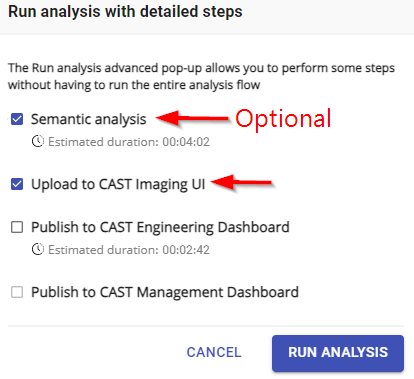
Task: Click the separator line above the CANCEL button
Action: tap(206, 326)
